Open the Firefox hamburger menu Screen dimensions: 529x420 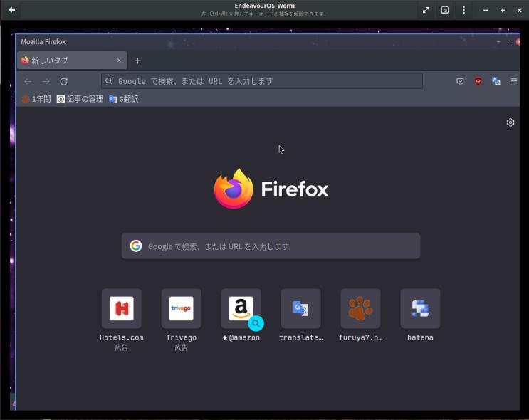coord(514,81)
